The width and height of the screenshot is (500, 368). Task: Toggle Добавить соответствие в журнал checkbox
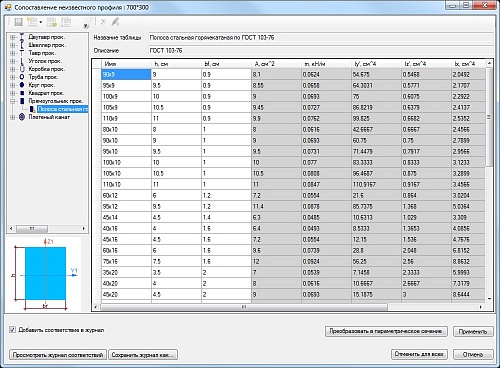(12, 330)
